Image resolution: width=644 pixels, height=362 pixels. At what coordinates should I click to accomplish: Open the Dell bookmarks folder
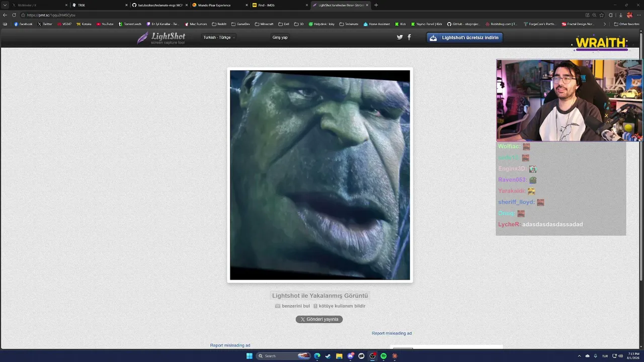coord(284,24)
